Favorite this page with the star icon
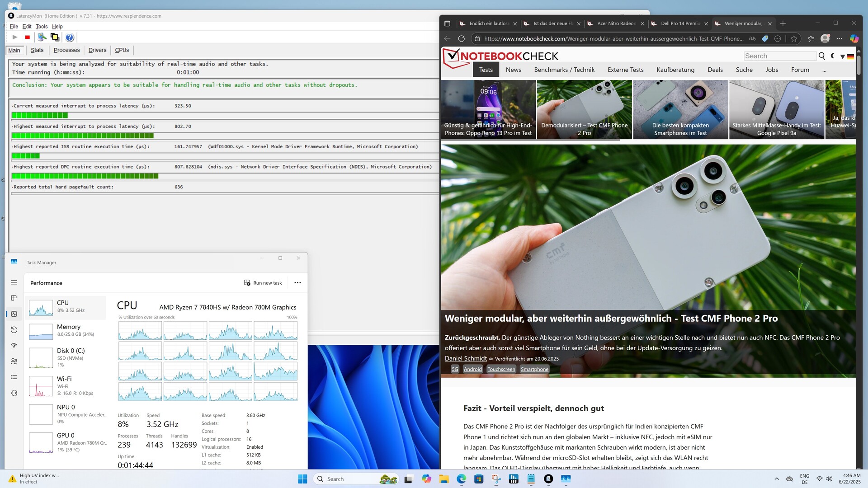 point(794,39)
